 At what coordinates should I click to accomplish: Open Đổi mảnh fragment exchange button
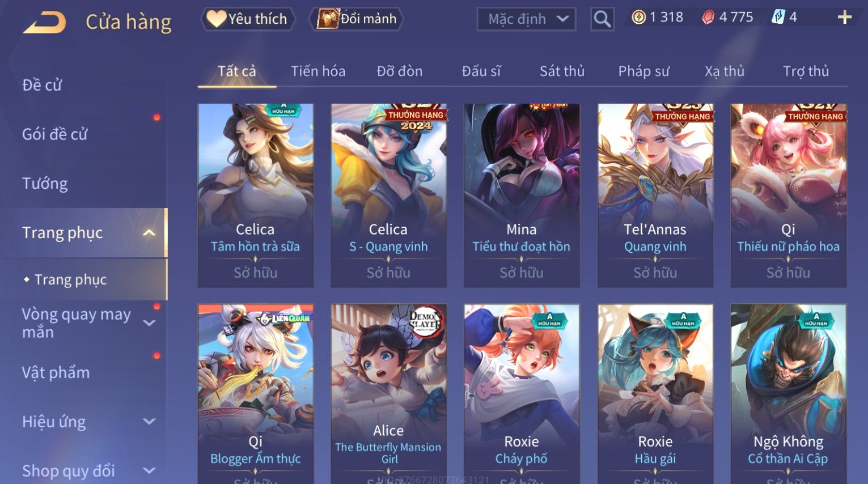(x=356, y=19)
